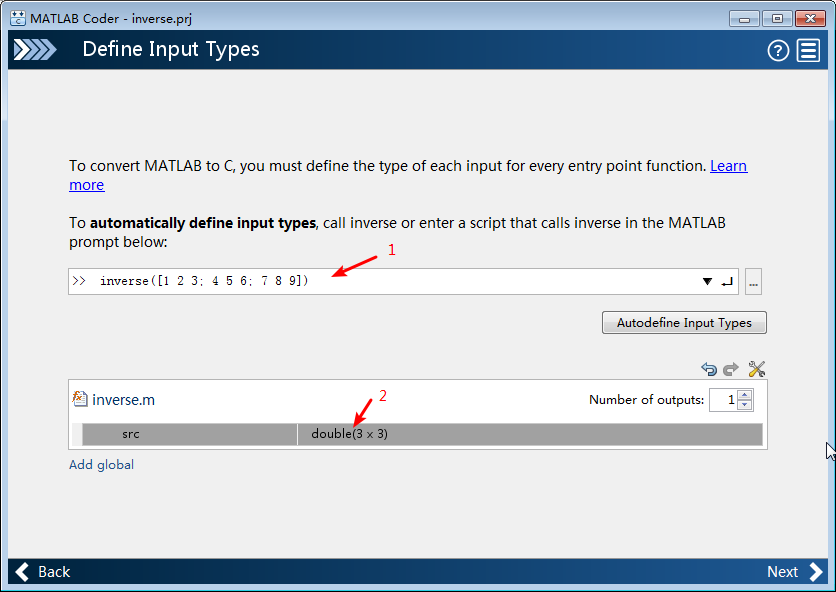Image resolution: width=836 pixels, height=592 pixels.
Task: Click the double(3 x 3) type cell
Action: coord(530,434)
